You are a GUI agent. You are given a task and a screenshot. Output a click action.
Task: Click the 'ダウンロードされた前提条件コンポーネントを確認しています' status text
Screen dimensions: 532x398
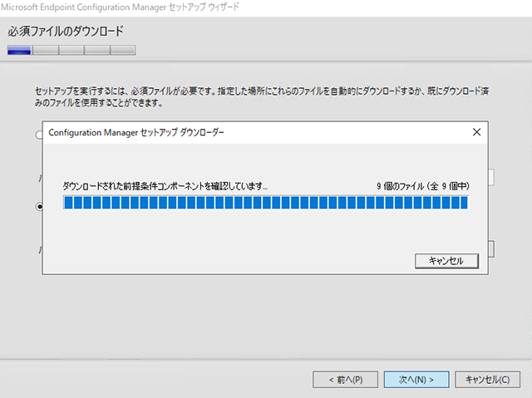click(165, 186)
